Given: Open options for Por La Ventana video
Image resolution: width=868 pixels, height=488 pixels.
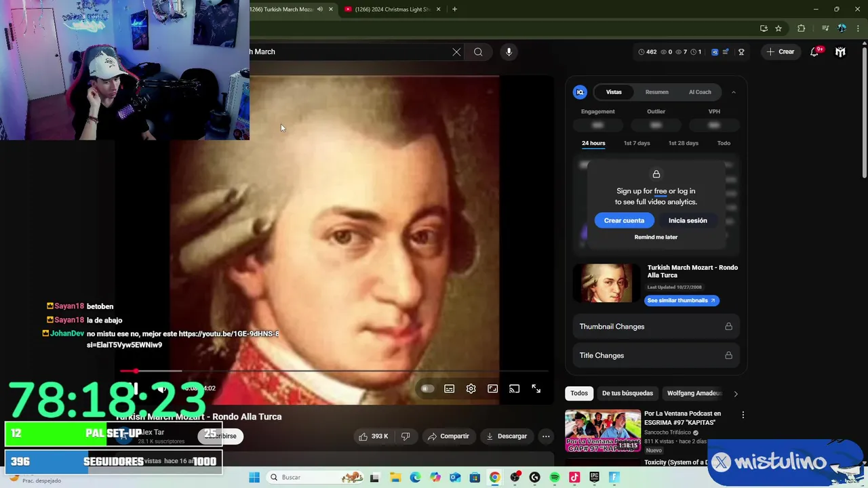Looking at the screenshot, I should click(743, 415).
